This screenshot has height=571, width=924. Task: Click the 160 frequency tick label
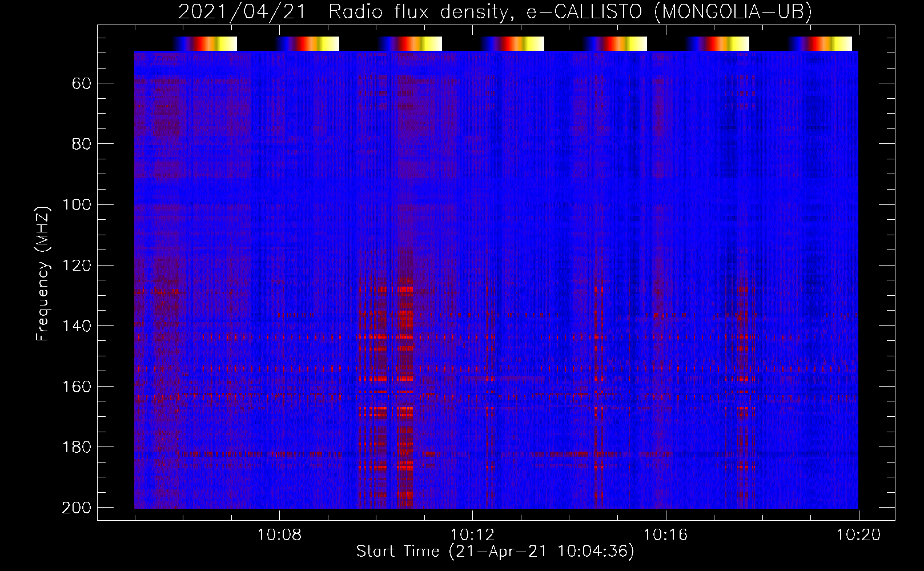tap(77, 386)
